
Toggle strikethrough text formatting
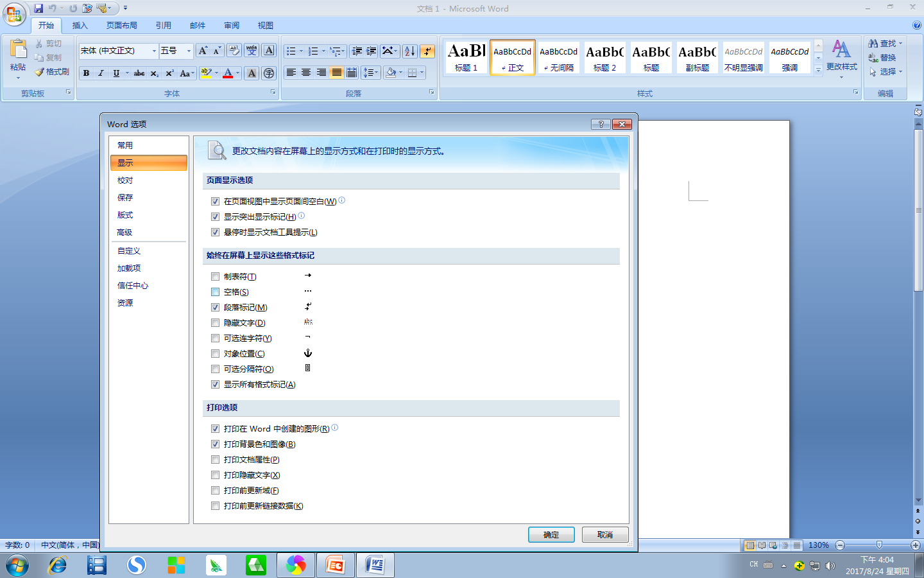(139, 73)
